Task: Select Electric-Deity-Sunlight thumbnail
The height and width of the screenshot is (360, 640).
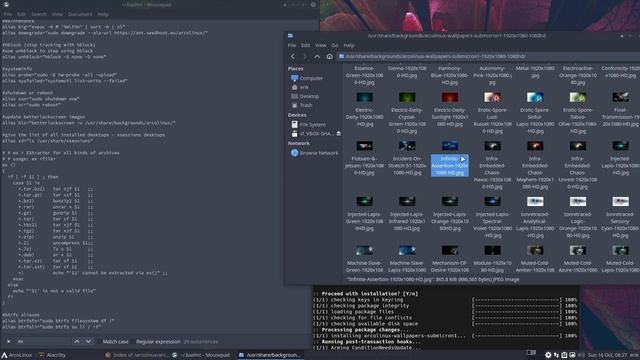Action: coord(450,97)
